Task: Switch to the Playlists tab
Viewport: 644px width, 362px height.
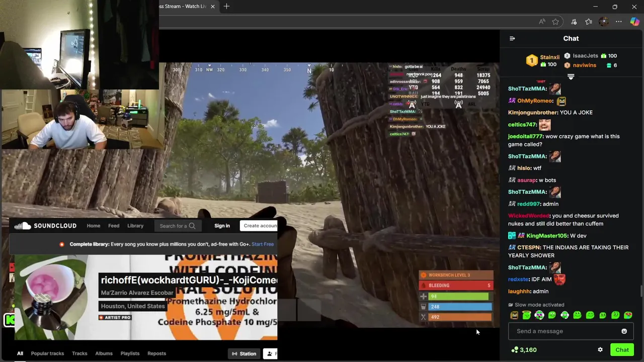Action: point(130,353)
